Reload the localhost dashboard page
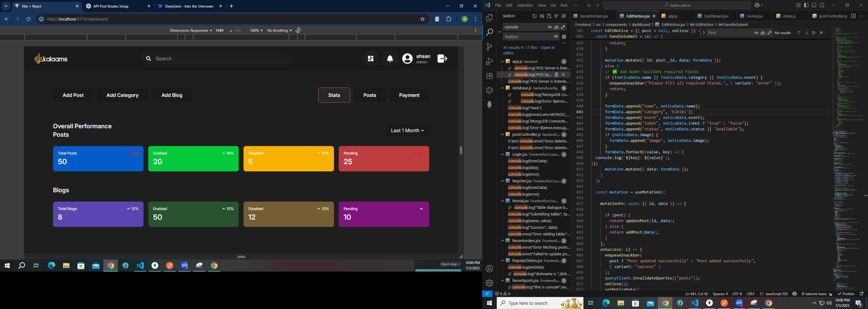 (28, 19)
